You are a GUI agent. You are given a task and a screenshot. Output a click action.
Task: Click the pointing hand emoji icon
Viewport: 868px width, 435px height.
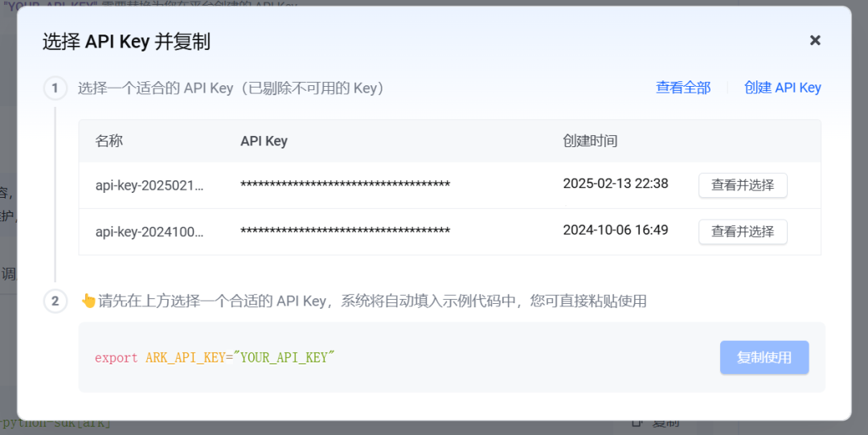(x=88, y=302)
